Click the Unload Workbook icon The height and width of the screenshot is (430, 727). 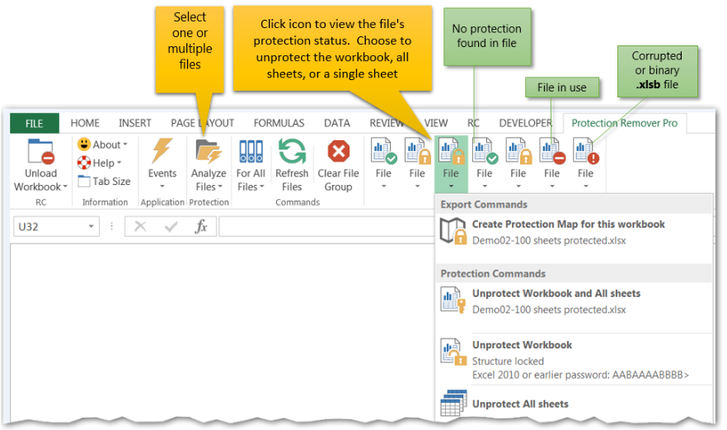pos(40,152)
